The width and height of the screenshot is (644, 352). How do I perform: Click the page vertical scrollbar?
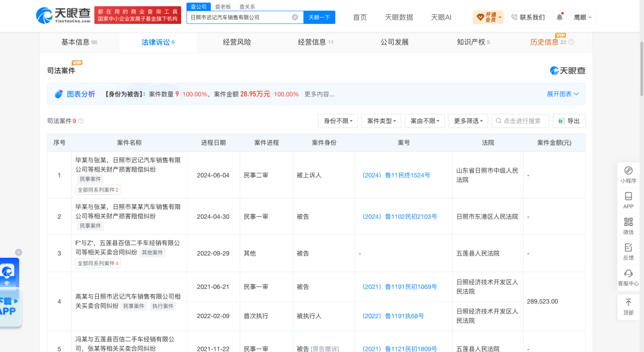pos(642,68)
